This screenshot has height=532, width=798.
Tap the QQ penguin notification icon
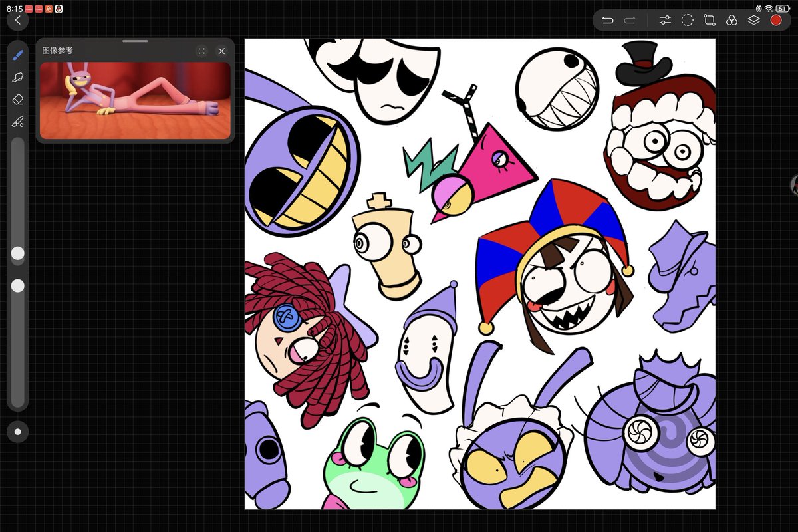59,8
